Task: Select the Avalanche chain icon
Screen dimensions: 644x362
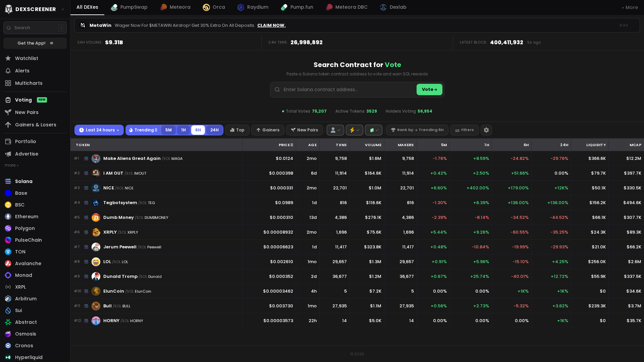Action: (x=8, y=263)
